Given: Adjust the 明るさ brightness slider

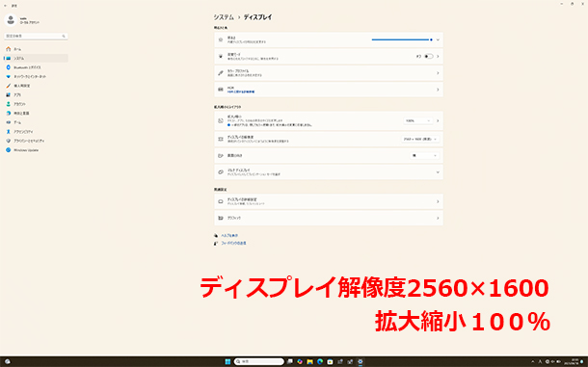Looking at the screenshot, I should pos(402,39).
